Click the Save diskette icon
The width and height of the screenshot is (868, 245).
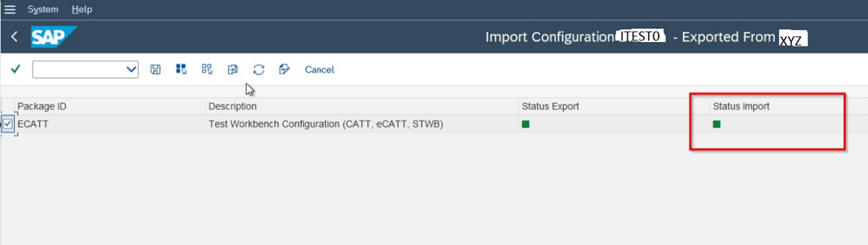(156, 69)
